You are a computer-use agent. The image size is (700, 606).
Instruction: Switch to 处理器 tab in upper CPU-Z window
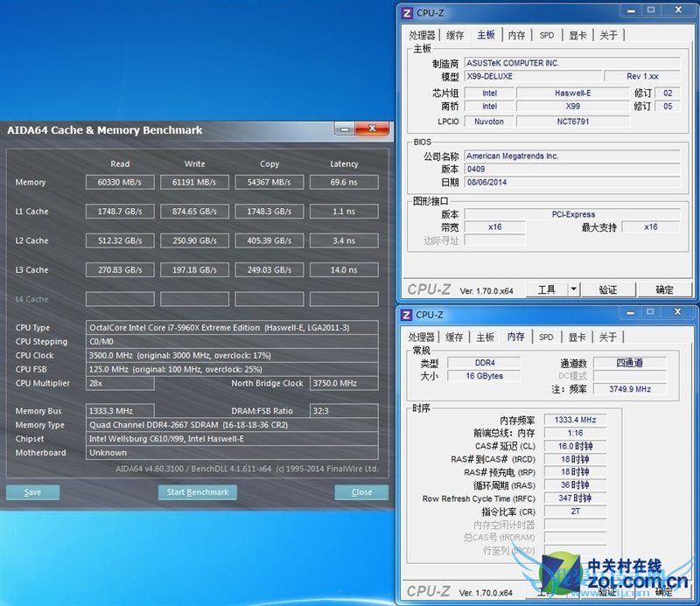pyautogui.click(x=422, y=35)
